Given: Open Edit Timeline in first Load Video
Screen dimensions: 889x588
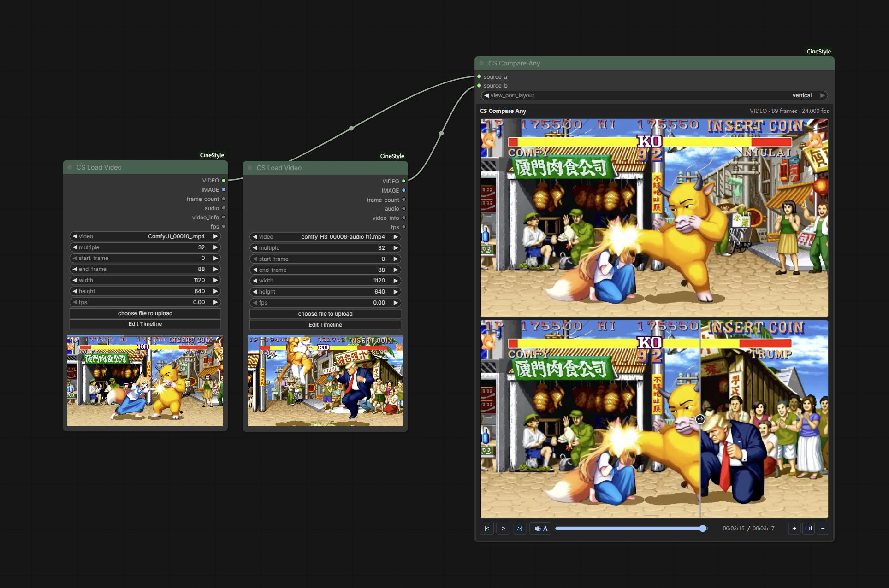Looking at the screenshot, I should [145, 324].
